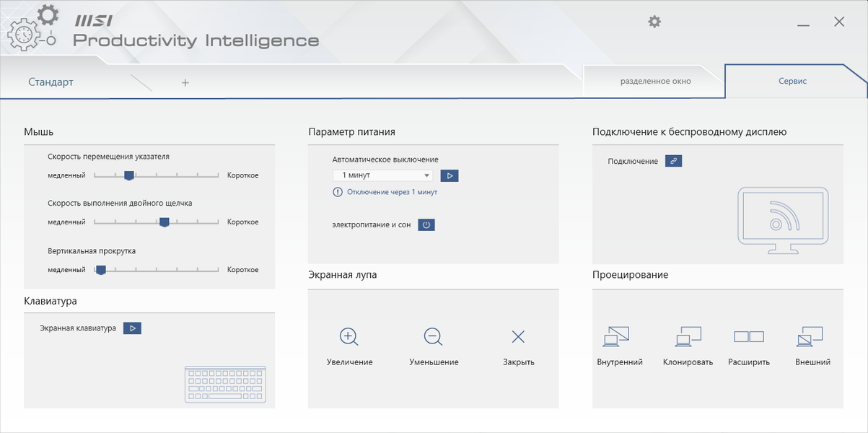This screenshot has width=868, height=433.
Task: Select external display projection icon
Action: [x=810, y=336]
